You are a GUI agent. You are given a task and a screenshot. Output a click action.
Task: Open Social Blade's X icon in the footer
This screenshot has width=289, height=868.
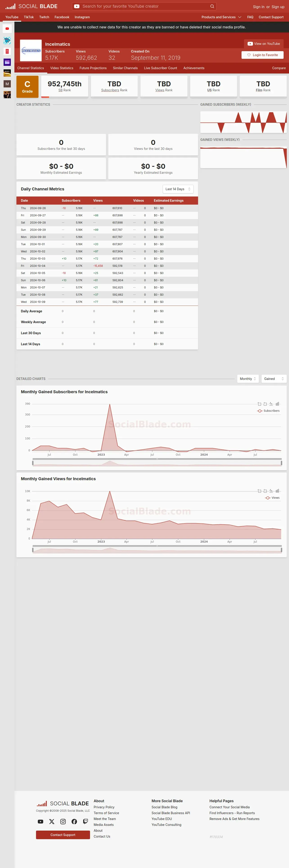[x=52, y=822]
